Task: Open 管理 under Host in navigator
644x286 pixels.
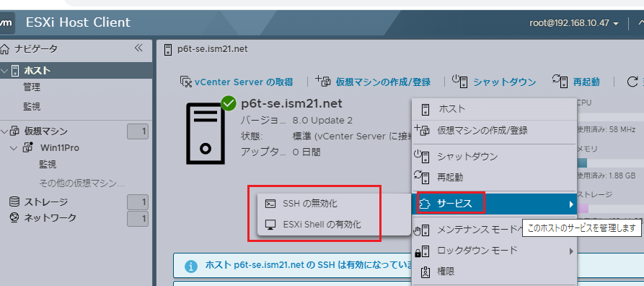Action: [32, 87]
